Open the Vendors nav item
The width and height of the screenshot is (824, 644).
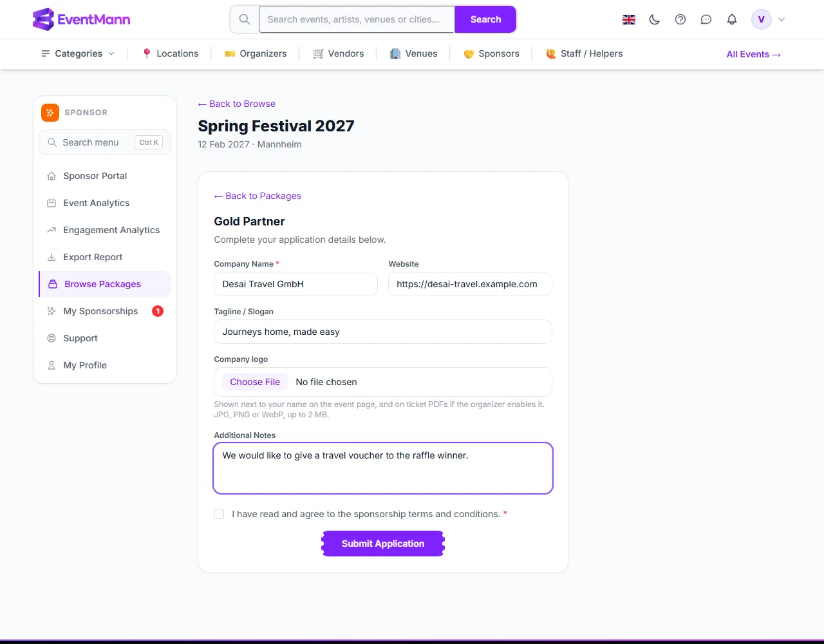[339, 53]
